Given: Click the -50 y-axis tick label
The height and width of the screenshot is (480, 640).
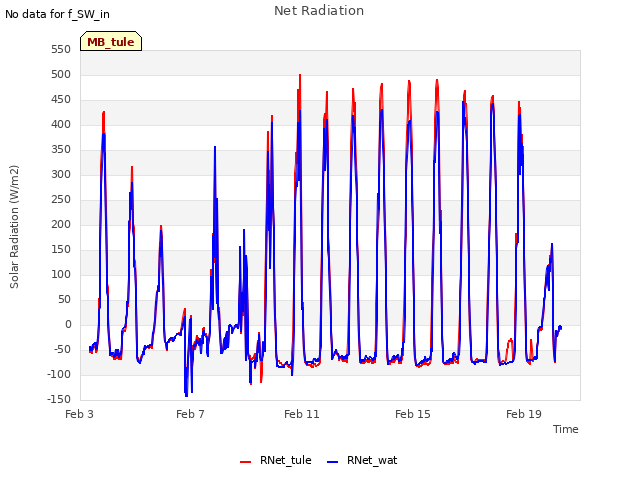Looking at the screenshot, I should (62, 349).
